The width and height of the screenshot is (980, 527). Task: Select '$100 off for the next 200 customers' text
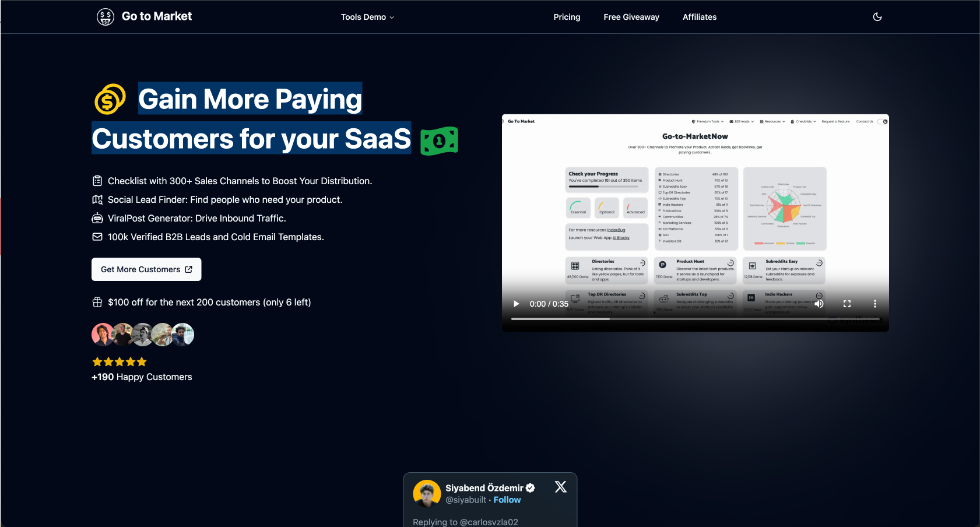point(209,302)
